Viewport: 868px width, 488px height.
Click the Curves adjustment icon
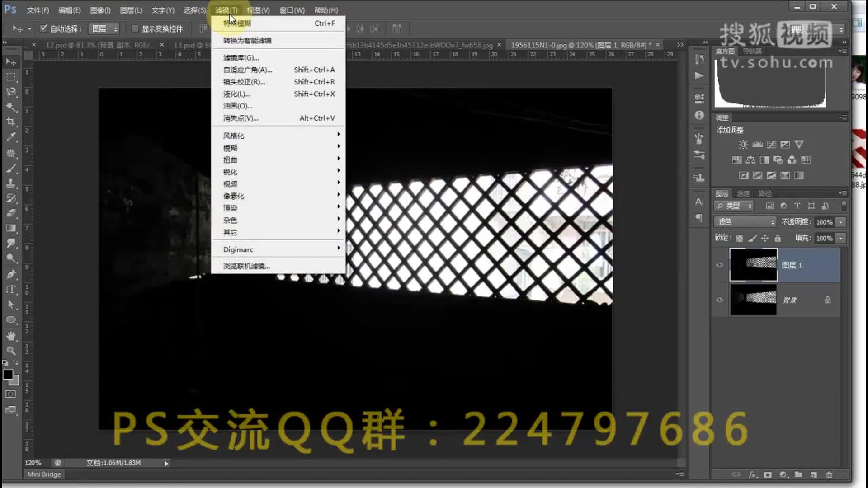coord(771,145)
